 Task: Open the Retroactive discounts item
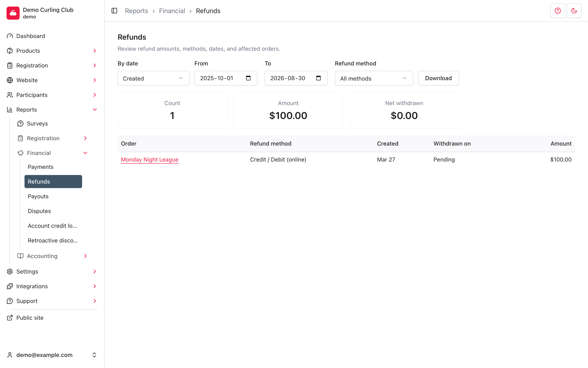coord(53,240)
